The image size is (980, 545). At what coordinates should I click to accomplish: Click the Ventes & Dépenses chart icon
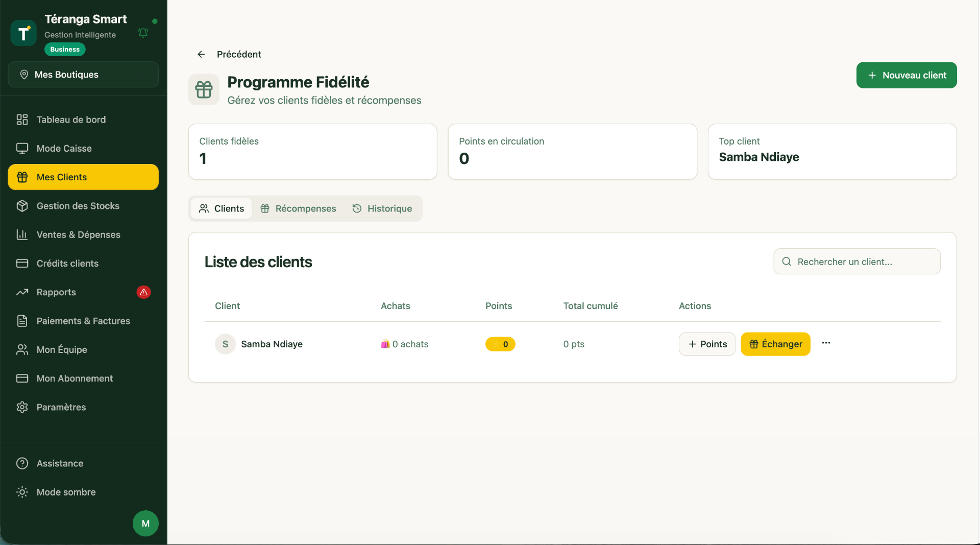pos(22,234)
